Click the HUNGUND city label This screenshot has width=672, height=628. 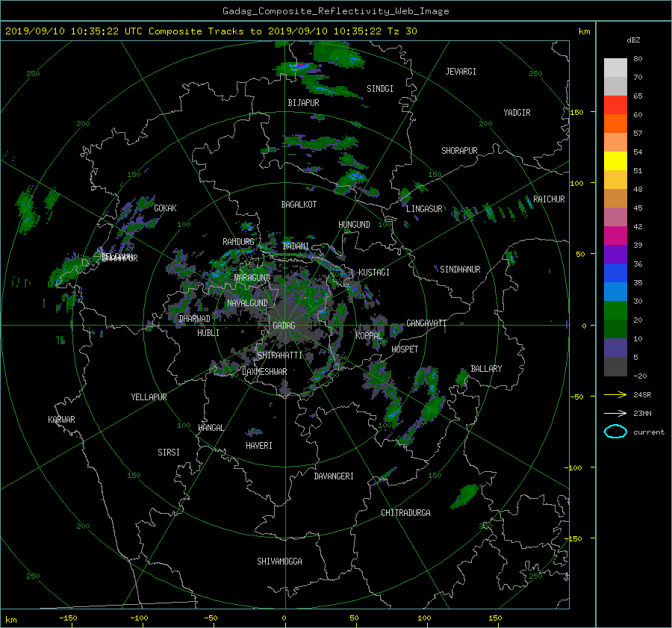coord(354,225)
